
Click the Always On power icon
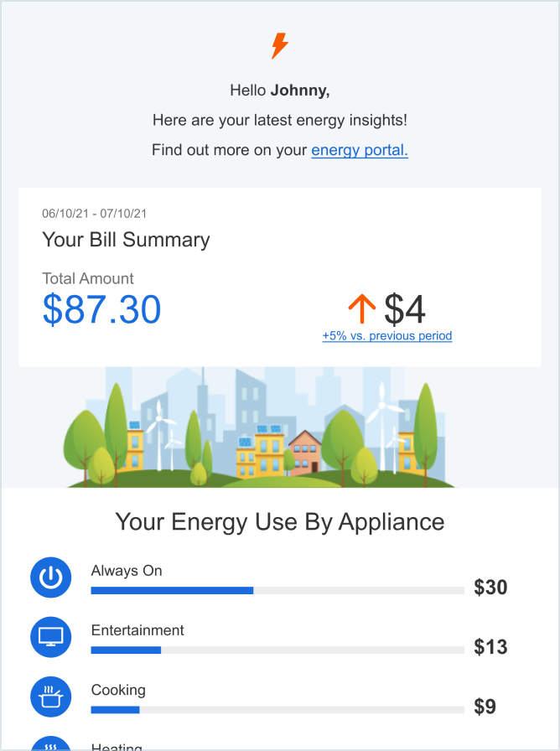tap(51, 577)
